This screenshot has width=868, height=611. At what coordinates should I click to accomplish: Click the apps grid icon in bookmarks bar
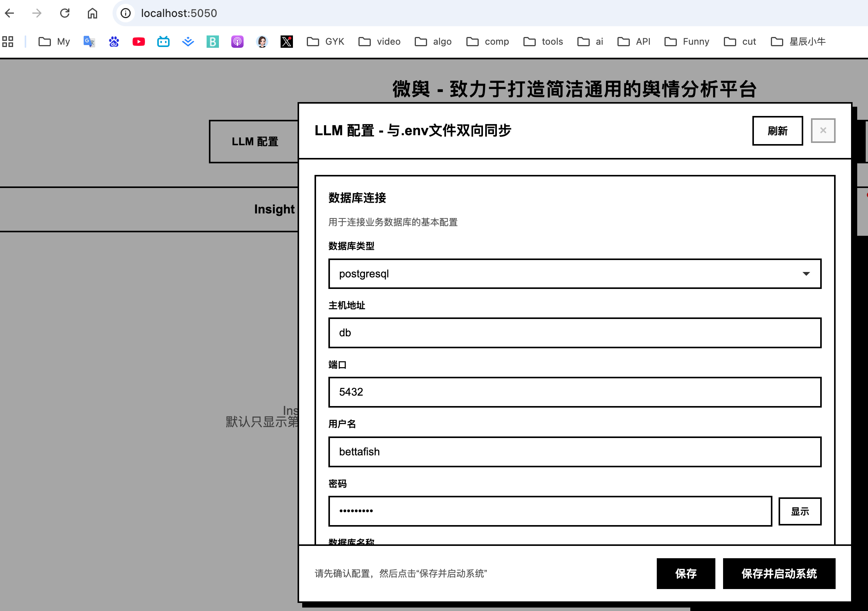coord(8,42)
